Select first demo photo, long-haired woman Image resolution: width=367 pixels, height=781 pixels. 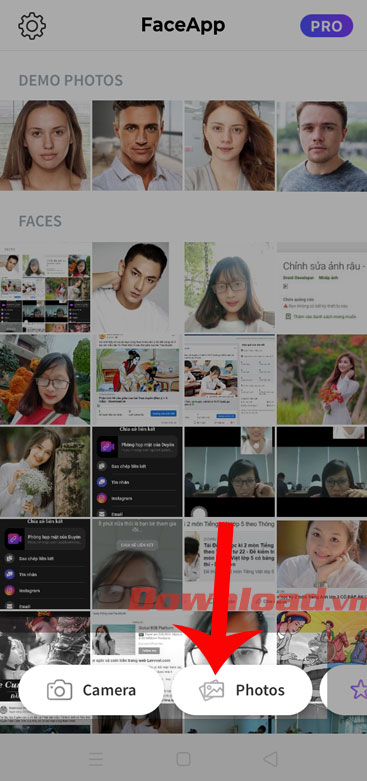tap(45, 145)
